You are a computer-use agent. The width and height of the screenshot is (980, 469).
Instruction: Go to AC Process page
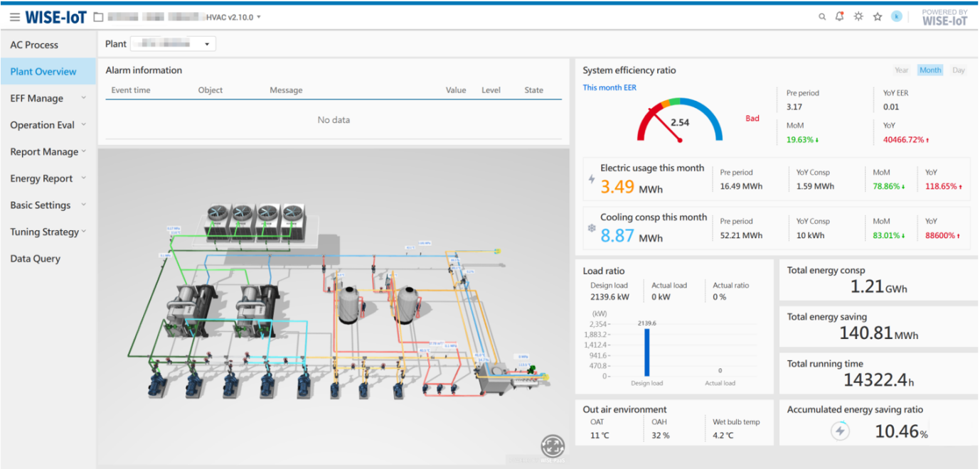(34, 45)
